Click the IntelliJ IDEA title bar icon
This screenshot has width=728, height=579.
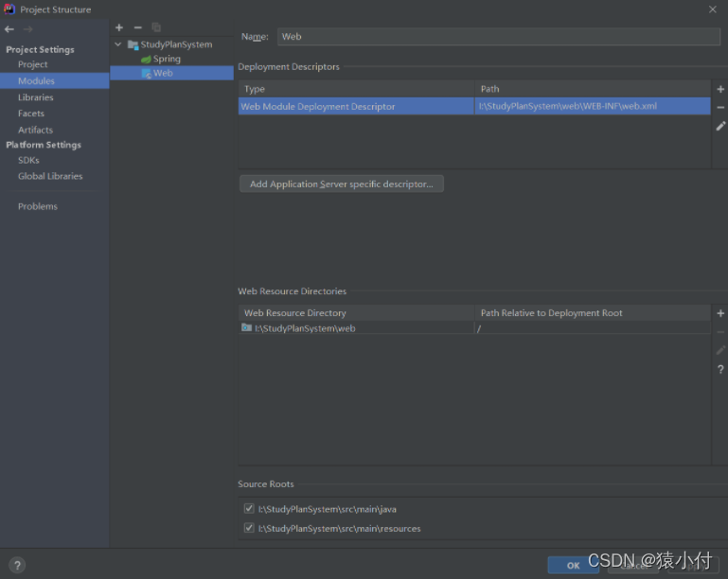point(9,9)
